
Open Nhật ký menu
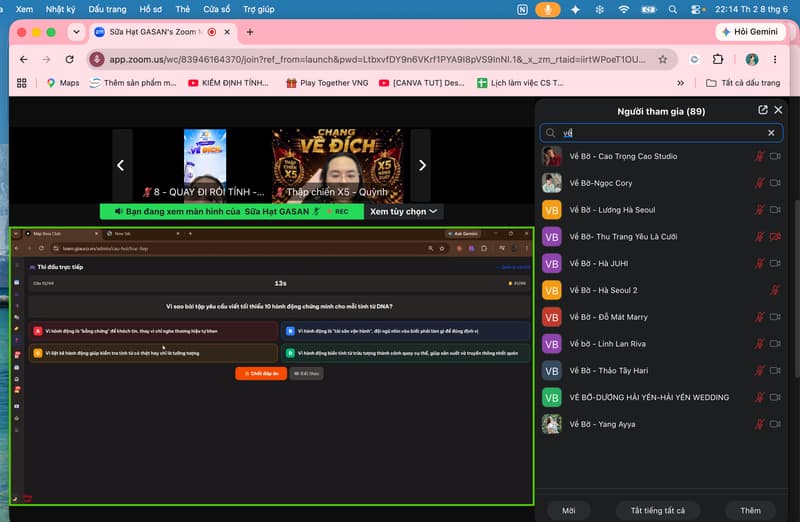(60, 9)
